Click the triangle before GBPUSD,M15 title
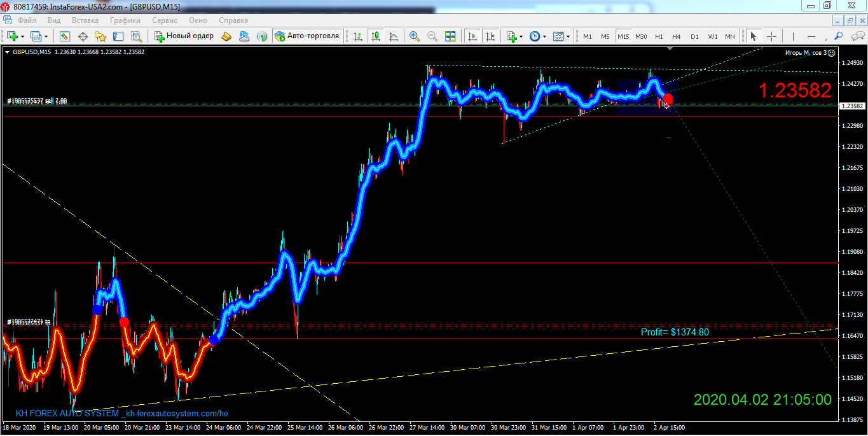868x436 pixels. [8, 52]
